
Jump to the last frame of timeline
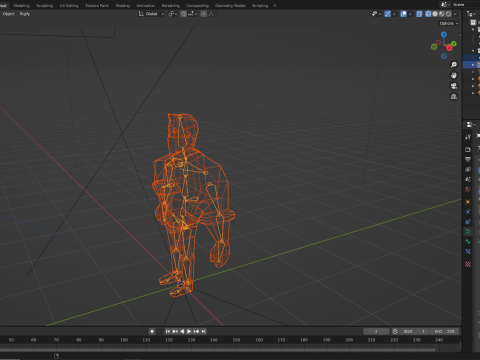point(204,331)
